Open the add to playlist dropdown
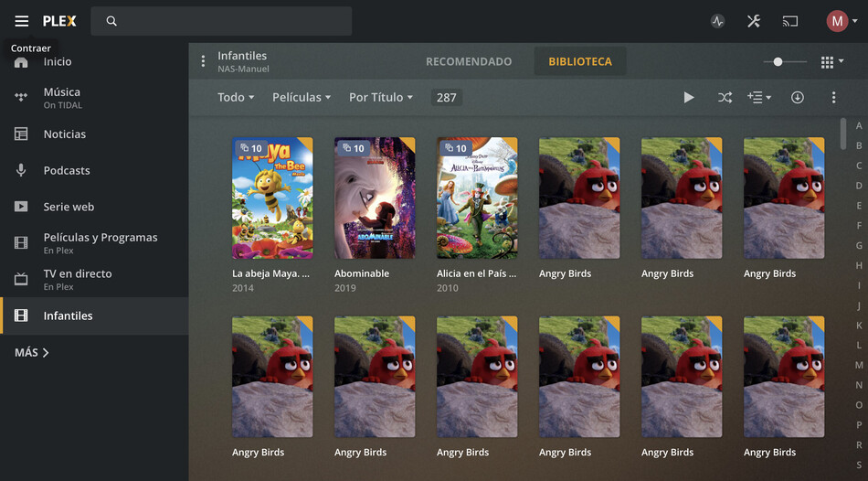Image resolution: width=868 pixels, height=481 pixels. click(759, 98)
